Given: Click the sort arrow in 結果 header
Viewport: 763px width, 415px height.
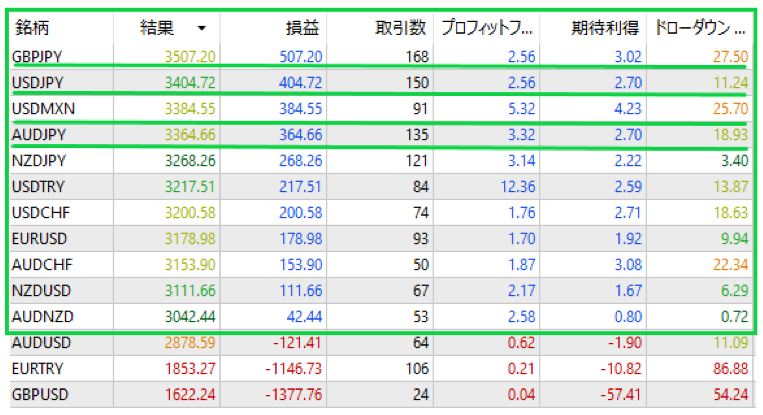Looking at the screenshot, I should tap(203, 29).
